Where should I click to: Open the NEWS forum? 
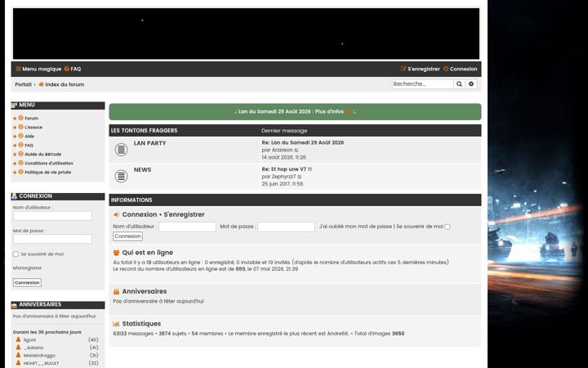[142, 170]
